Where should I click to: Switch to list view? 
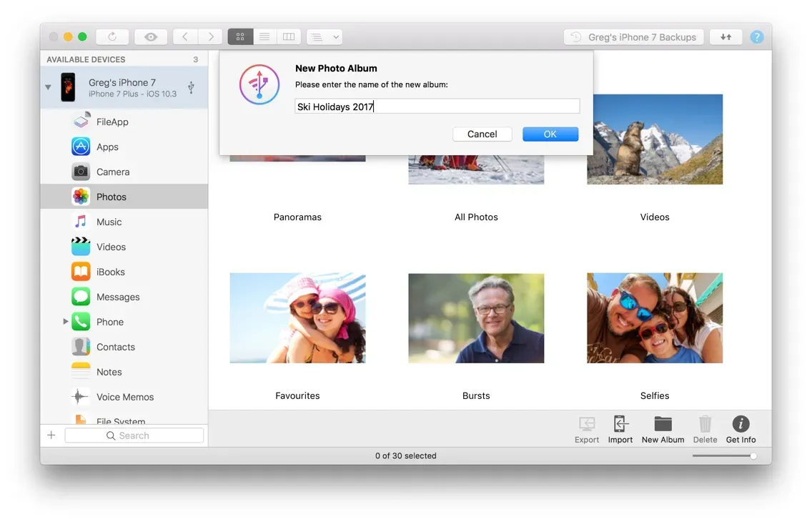264,36
